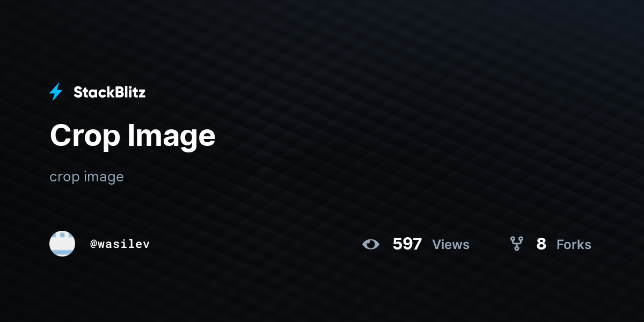
Task: Click the Views label
Action: point(451,245)
